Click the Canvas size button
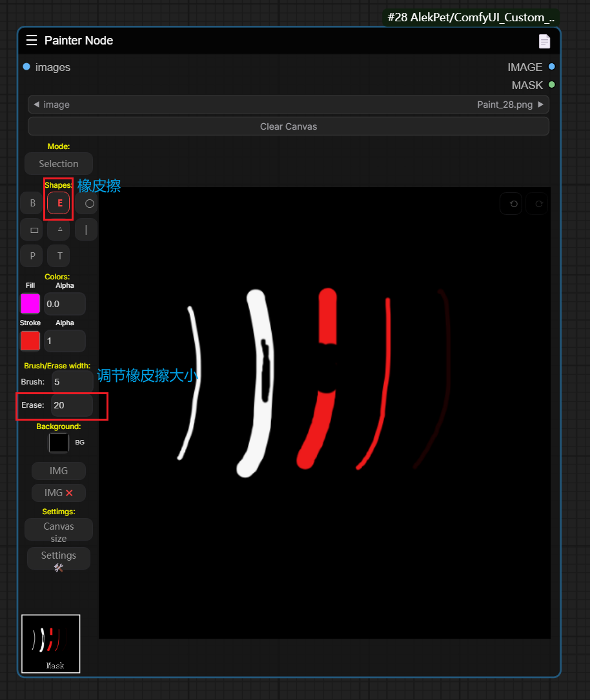Viewport: 590px width, 700px height. tap(59, 532)
